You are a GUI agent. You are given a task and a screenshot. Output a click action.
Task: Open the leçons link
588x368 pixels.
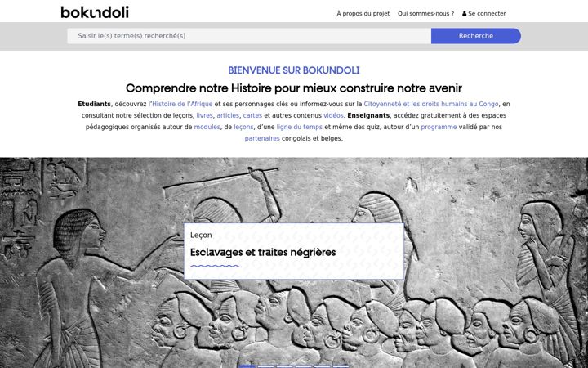coord(243,127)
